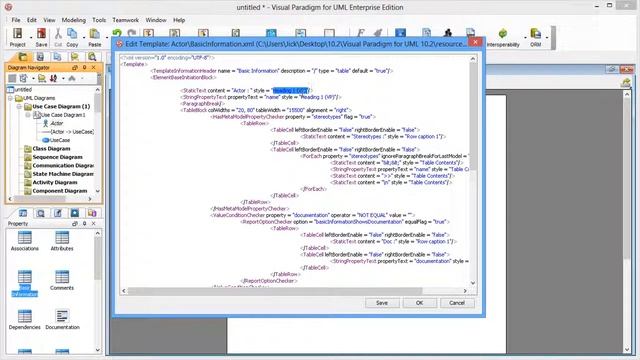Click the Project toolbar icon
The width and height of the screenshot is (640, 360).
coord(18,37)
